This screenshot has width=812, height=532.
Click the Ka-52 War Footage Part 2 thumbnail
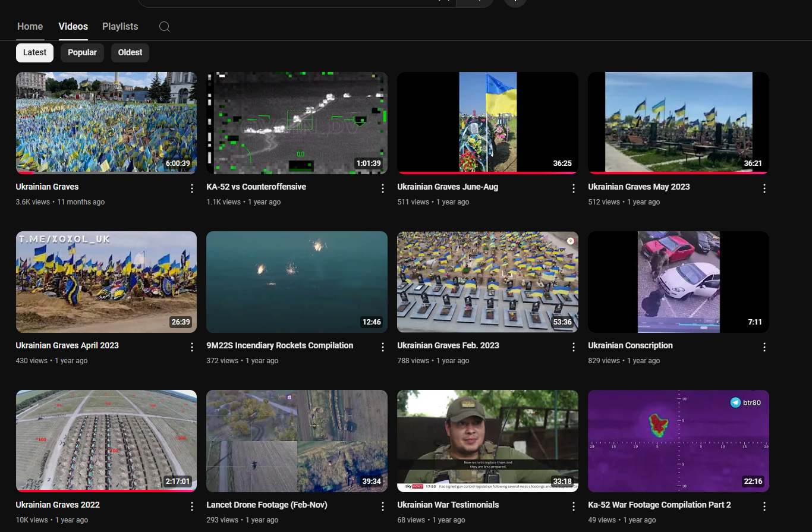(678, 441)
